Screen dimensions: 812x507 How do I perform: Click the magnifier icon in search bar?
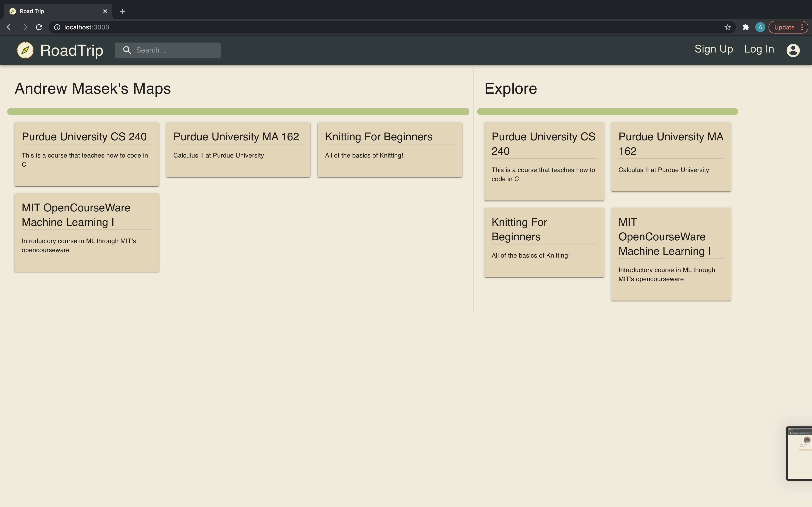tap(127, 50)
